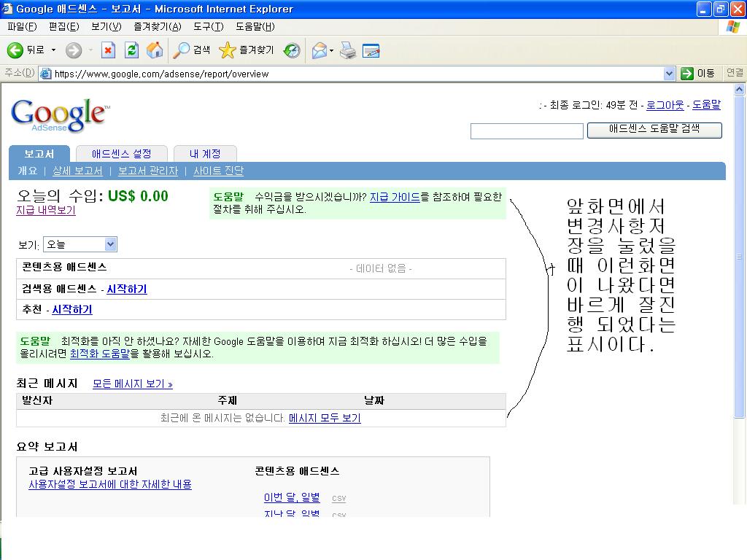Expand the address bar URL dropdown
The image size is (747, 560).
coord(669,74)
